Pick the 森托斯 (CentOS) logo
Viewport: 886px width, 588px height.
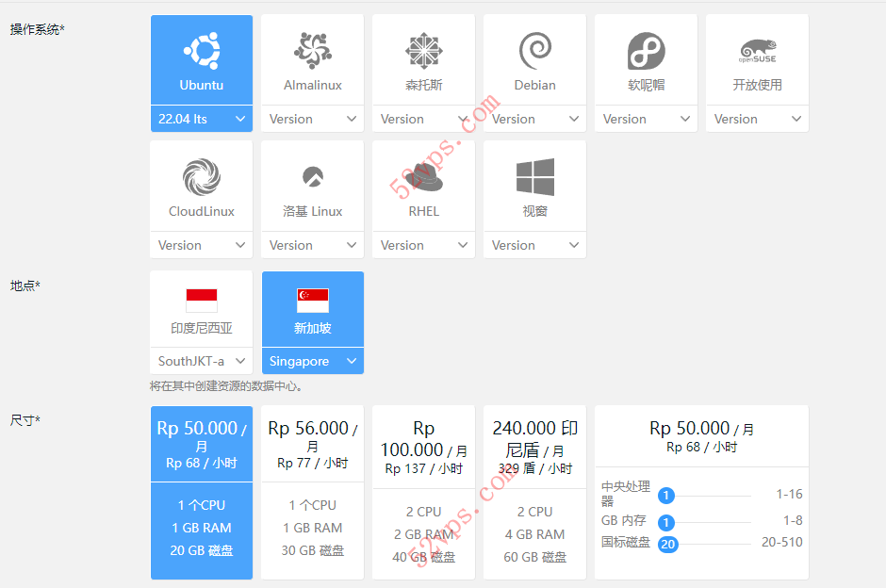point(424,51)
